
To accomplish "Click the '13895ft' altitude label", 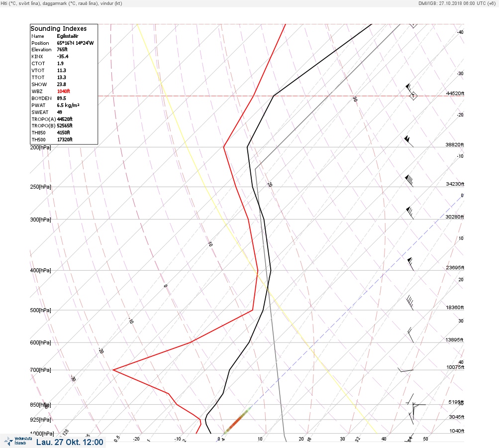I will click(454, 340).
